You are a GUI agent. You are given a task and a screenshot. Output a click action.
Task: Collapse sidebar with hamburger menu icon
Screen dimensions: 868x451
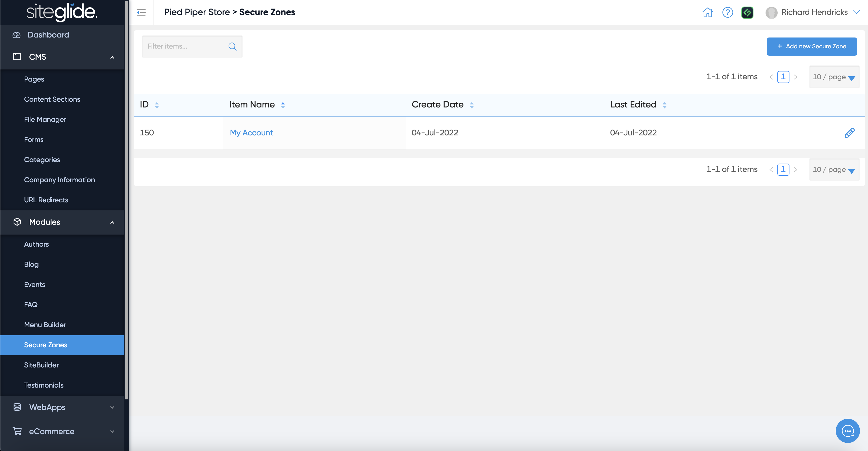click(x=141, y=13)
